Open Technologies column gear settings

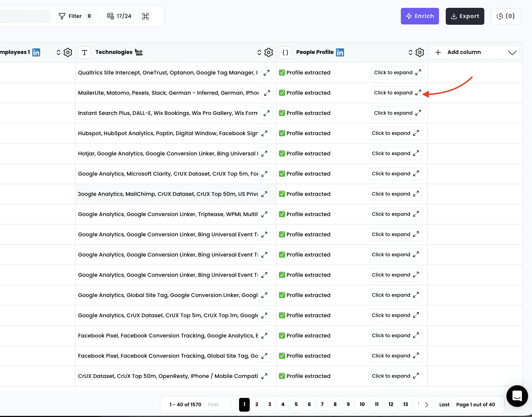269,52
